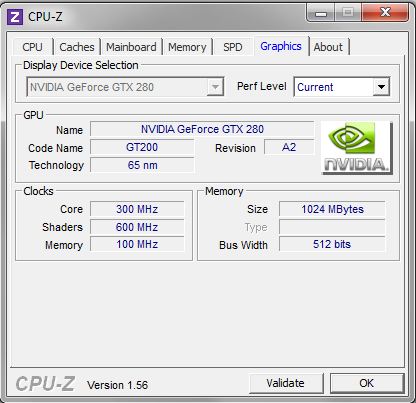The height and width of the screenshot is (403, 416).
Task: Click the GT200 Code Name field
Action: (x=142, y=147)
